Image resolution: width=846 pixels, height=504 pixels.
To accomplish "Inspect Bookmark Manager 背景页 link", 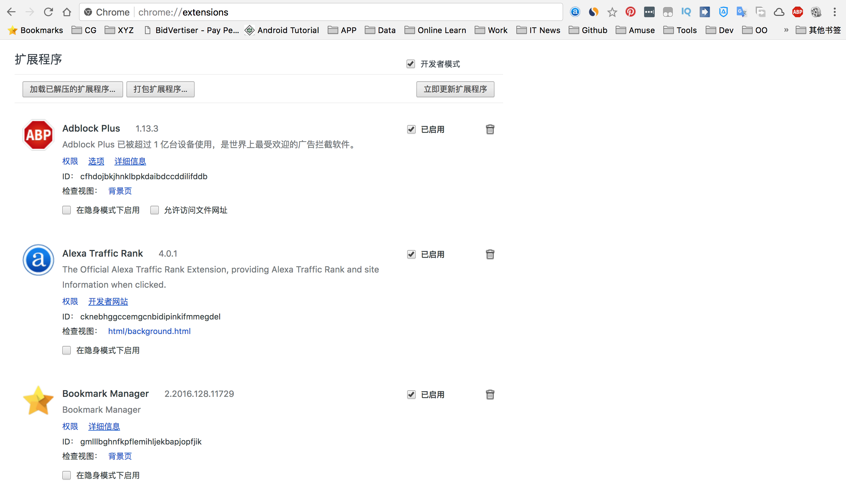I will pos(120,456).
